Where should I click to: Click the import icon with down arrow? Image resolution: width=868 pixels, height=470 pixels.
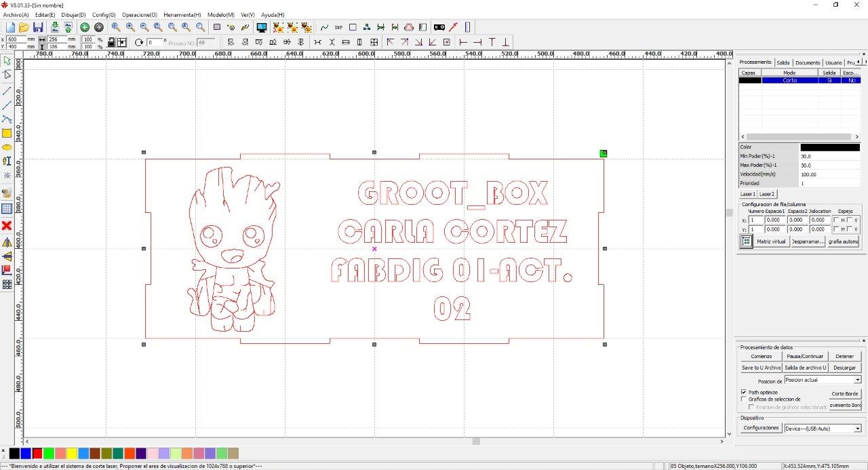tap(54, 27)
